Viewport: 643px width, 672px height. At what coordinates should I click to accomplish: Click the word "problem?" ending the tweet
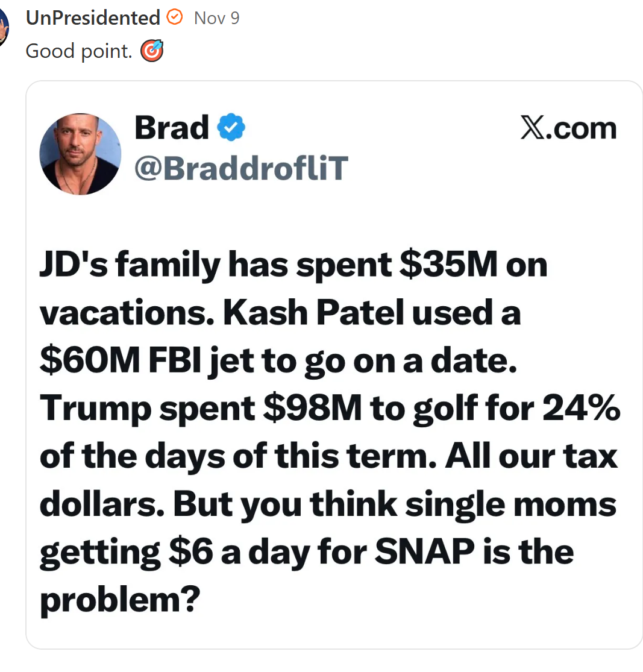click(119, 600)
